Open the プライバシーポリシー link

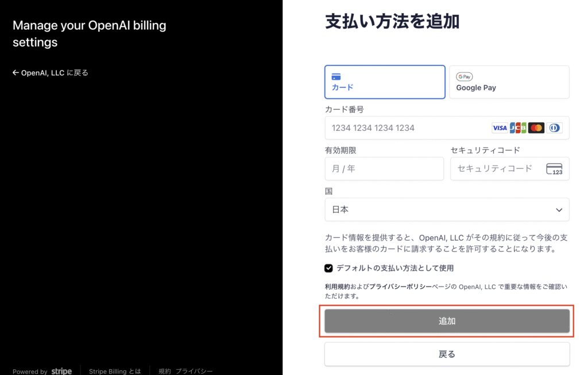[400, 287]
